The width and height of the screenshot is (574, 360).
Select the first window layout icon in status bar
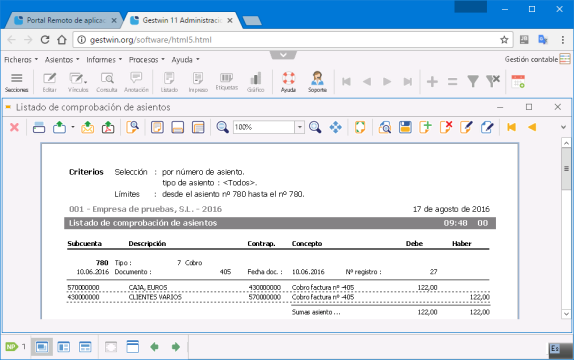coord(42,347)
